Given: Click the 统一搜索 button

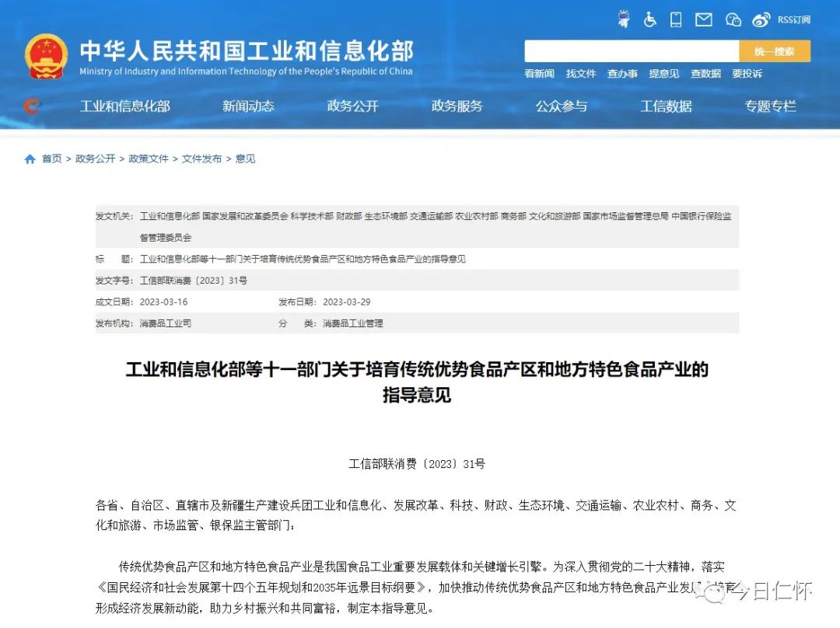Looking at the screenshot, I should tap(775, 51).
